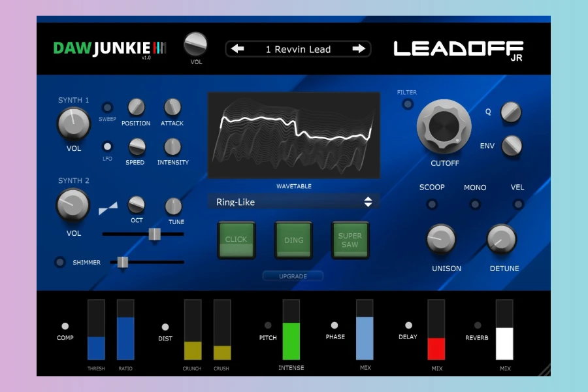
Task: Go to previous preset with left arrow
Action: pyautogui.click(x=238, y=49)
